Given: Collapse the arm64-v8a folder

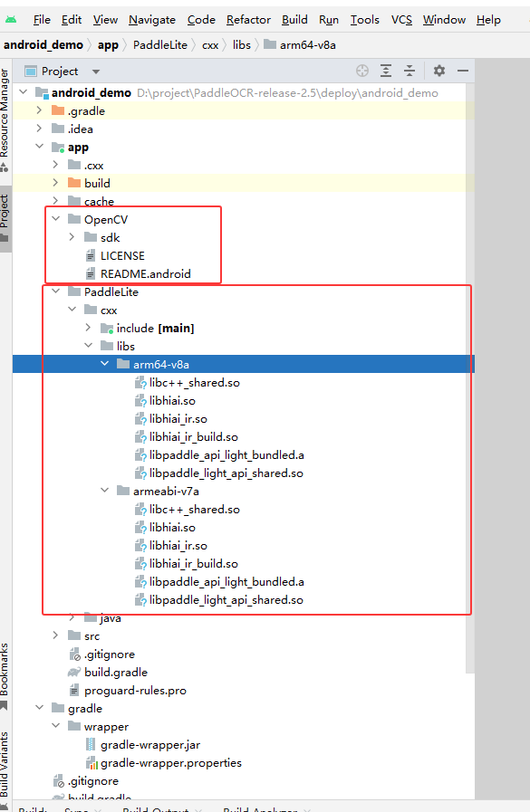Looking at the screenshot, I should [x=105, y=364].
